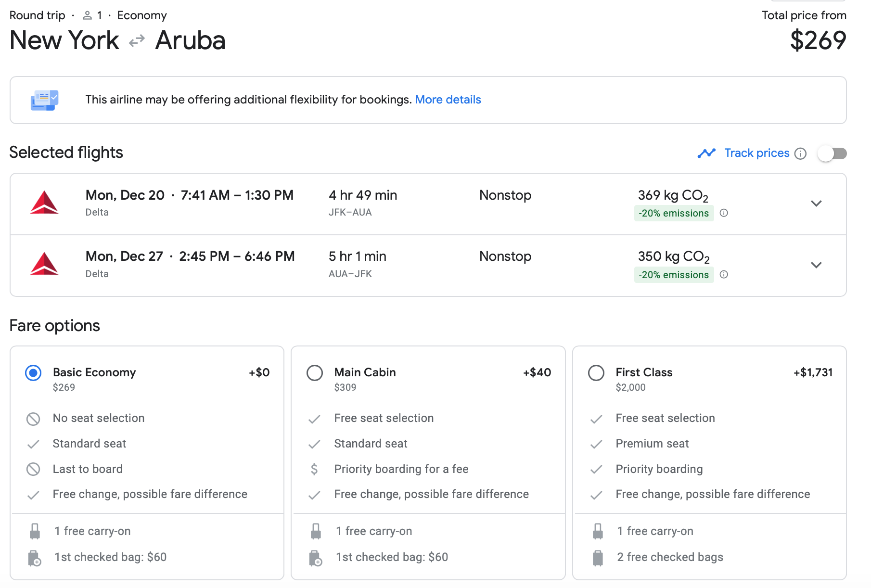Click the Delta logo on the Dec 20 flight
The width and height of the screenshot is (871, 588).
[44, 203]
